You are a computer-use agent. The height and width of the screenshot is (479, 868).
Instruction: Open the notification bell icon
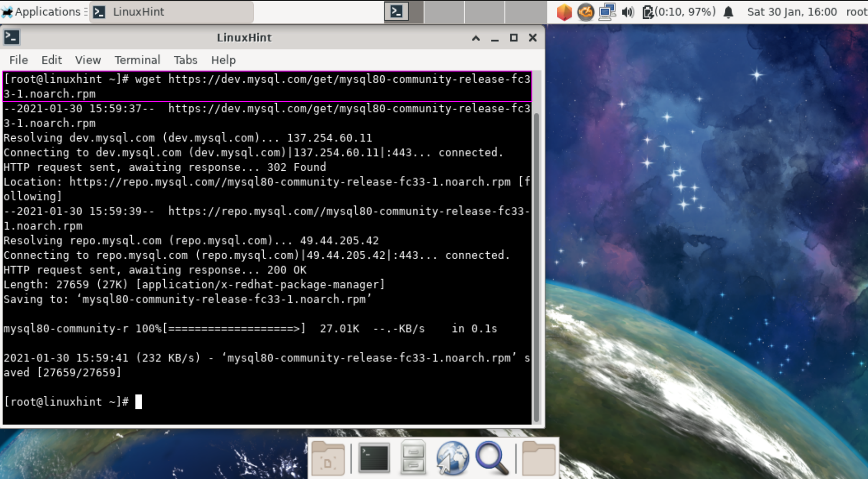point(729,12)
